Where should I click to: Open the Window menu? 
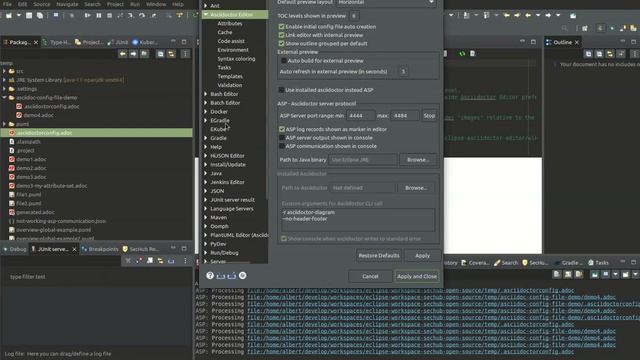[x=156, y=4]
